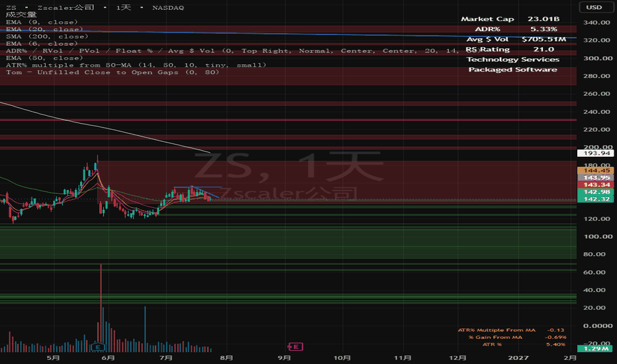Click the % Gain From MA -0.69% value
Screen dimensions: 617x364
[x=555, y=338]
